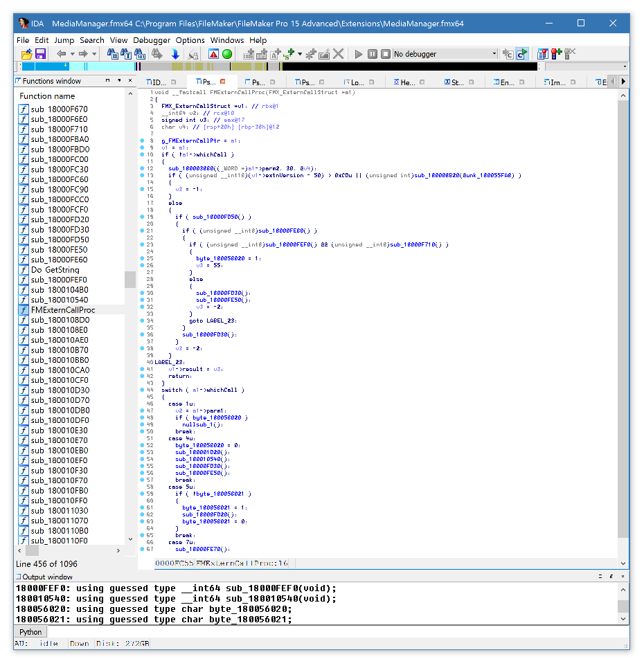644x668 pixels.
Task: Click the search next code binoculars icon
Action: point(112,54)
